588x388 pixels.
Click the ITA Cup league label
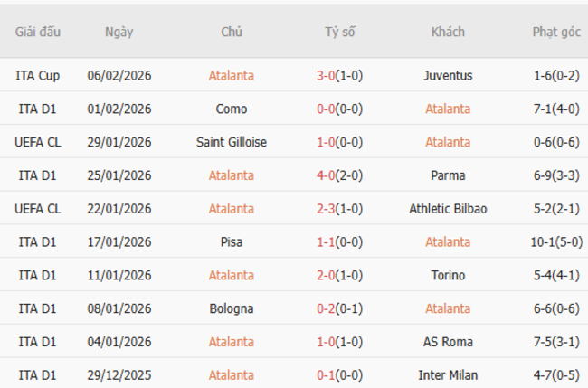click(38, 76)
